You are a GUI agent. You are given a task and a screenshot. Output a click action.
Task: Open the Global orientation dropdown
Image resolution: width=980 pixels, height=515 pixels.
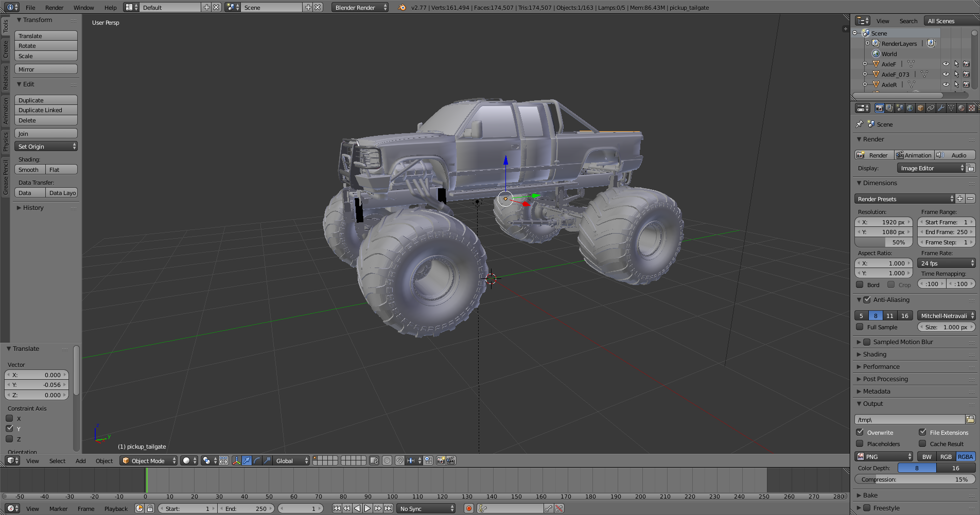pyautogui.click(x=292, y=460)
